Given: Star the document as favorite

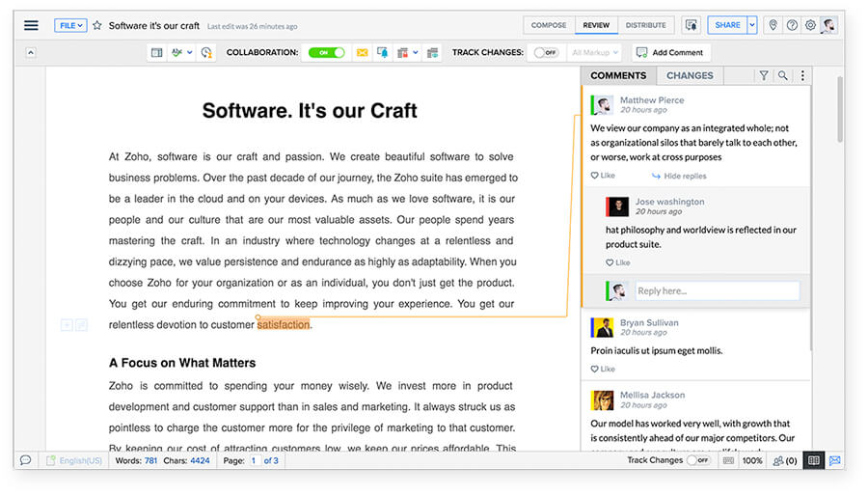Looking at the screenshot, I should [96, 26].
